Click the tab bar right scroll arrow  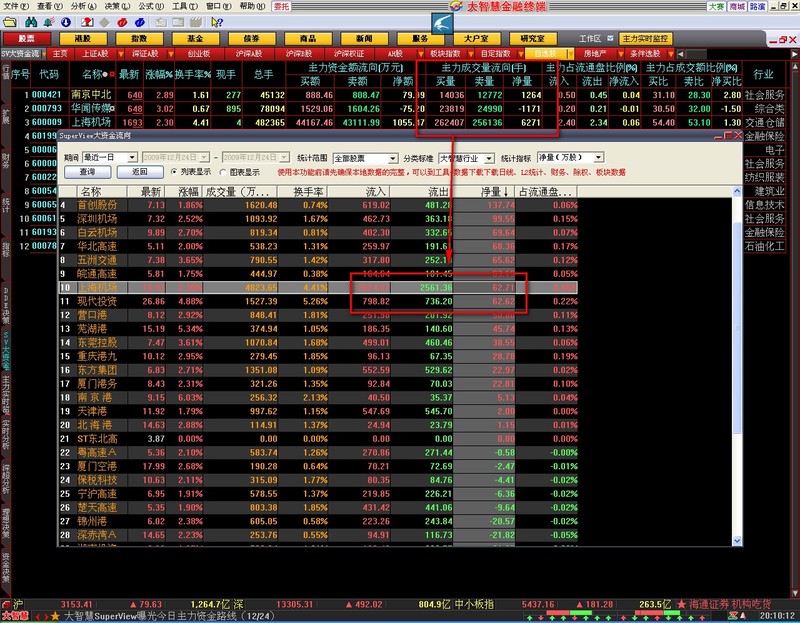tap(794, 54)
